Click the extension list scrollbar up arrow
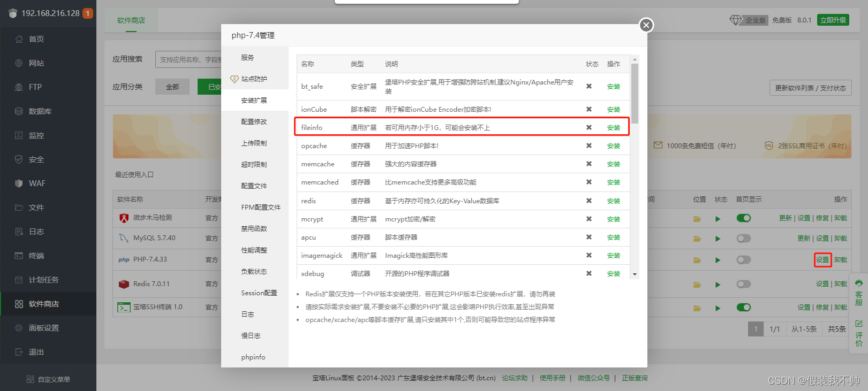868x391 pixels. (x=635, y=59)
